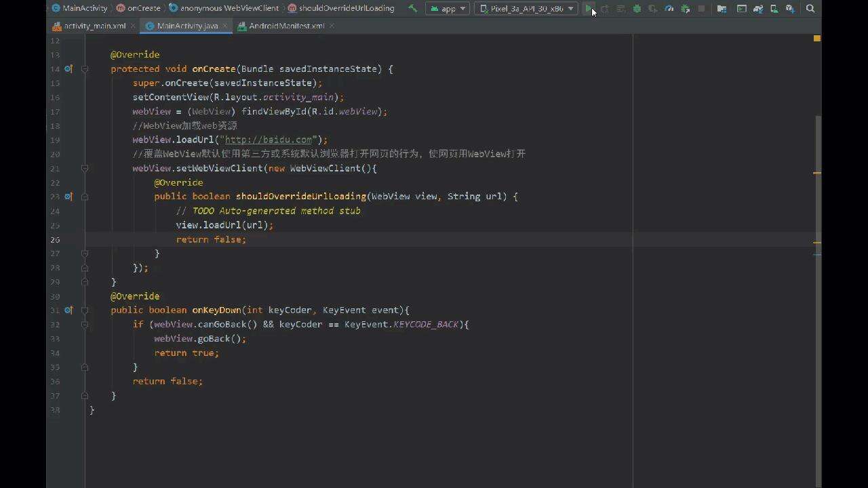Collapse the onKeyDown method fold marker
The width and height of the screenshot is (868, 488).
[85, 310]
